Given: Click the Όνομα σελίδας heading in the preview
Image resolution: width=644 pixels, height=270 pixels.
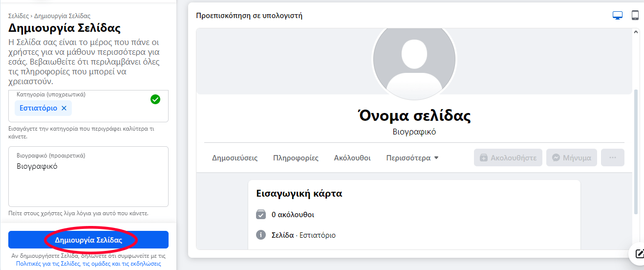Looking at the screenshot, I should (x=414, y=116).
